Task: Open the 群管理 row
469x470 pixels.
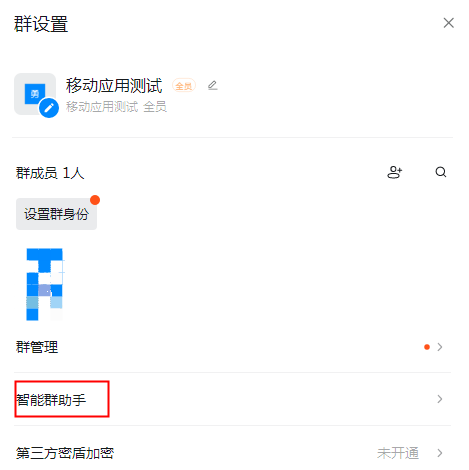Action: (x=232, y=347)
